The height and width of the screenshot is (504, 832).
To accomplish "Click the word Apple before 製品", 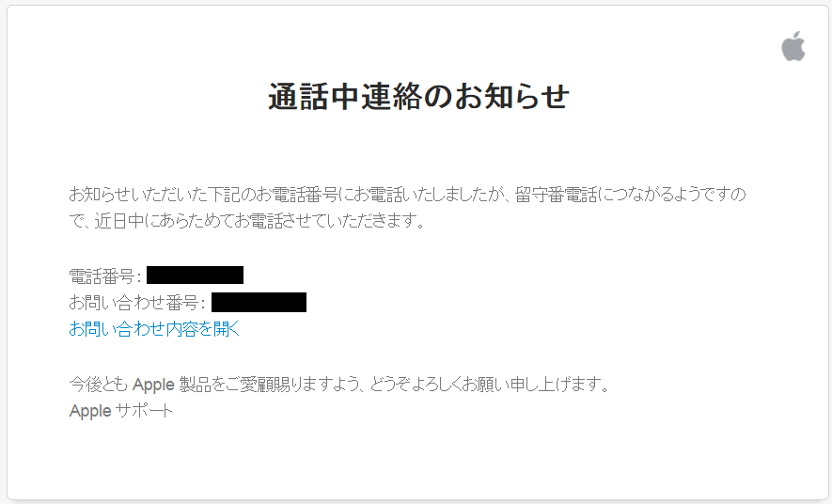I will [153, 384].
